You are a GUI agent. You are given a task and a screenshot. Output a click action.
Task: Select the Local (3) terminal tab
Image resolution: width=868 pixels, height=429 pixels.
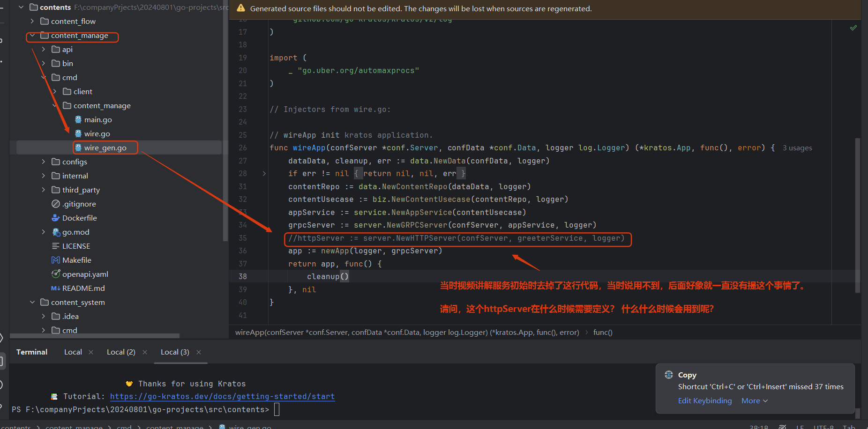coord(175,352)
